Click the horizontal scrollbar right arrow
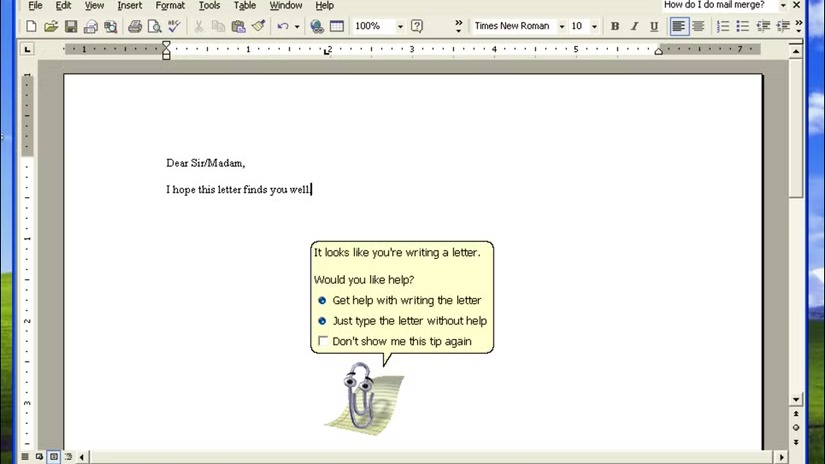 [781, 457]
